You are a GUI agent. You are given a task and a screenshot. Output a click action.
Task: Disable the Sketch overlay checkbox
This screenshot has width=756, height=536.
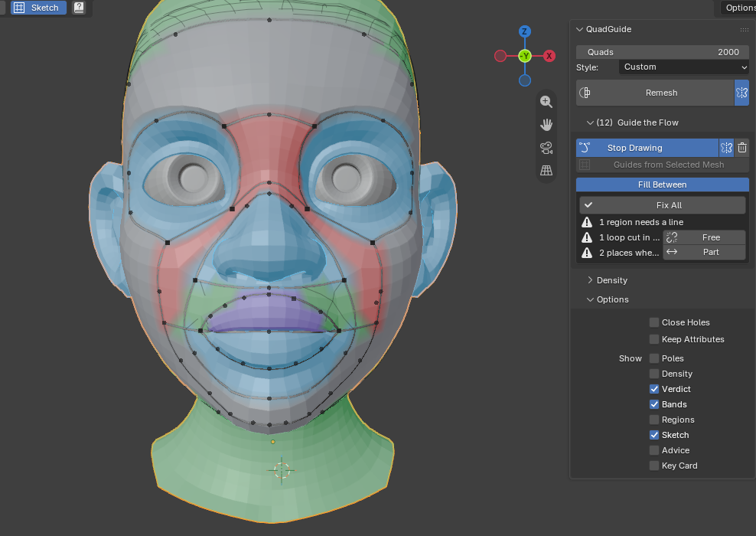click(x=654, y=435)
